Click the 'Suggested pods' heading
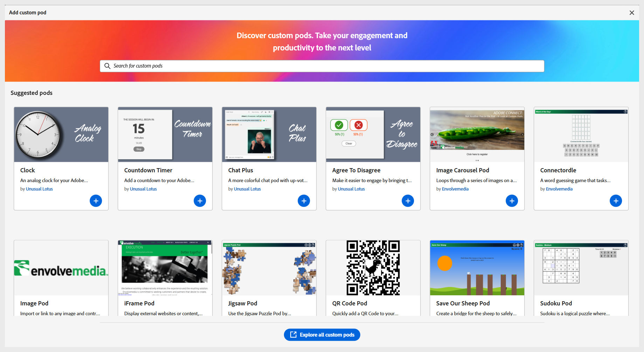 point(32,93)
